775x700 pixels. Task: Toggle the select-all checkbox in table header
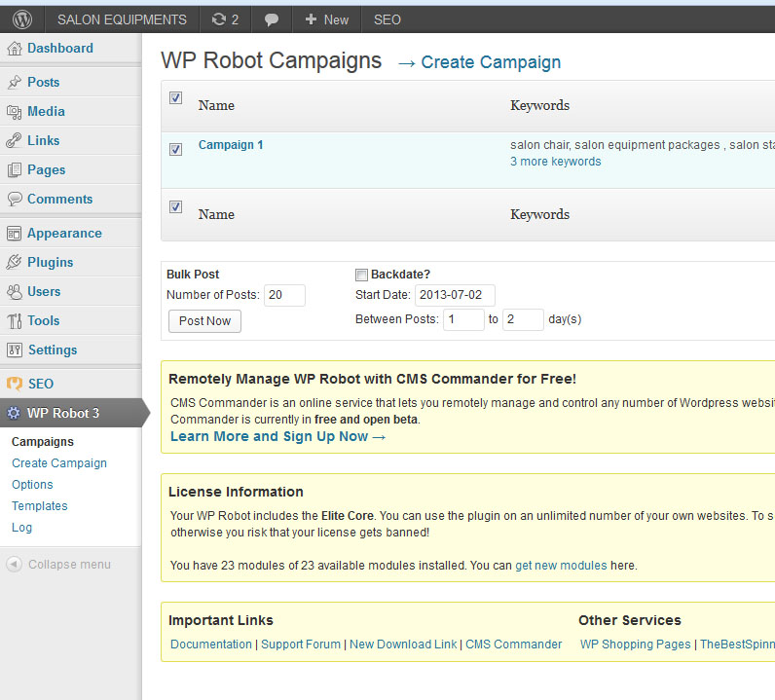pyautogui.click(x=175, y=97)
